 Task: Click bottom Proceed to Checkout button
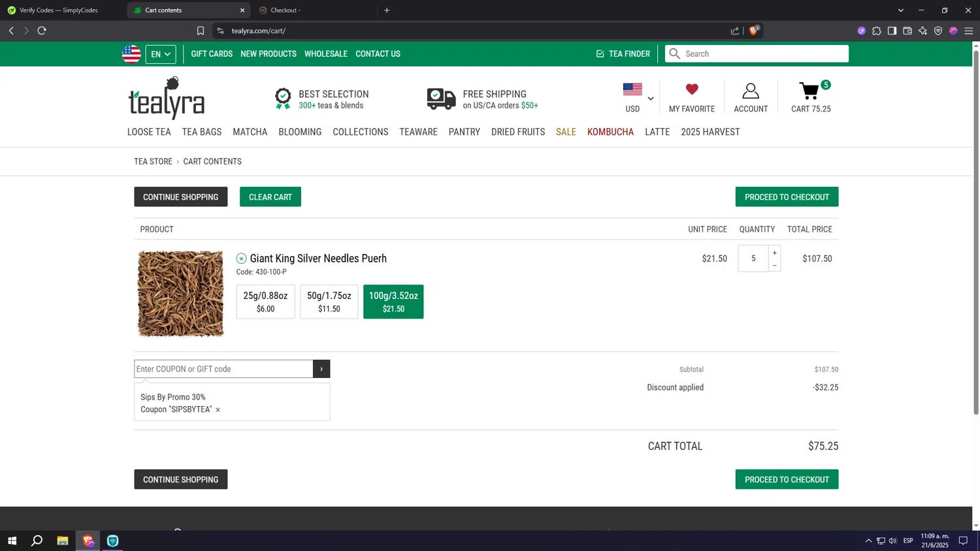click(787, 479)
